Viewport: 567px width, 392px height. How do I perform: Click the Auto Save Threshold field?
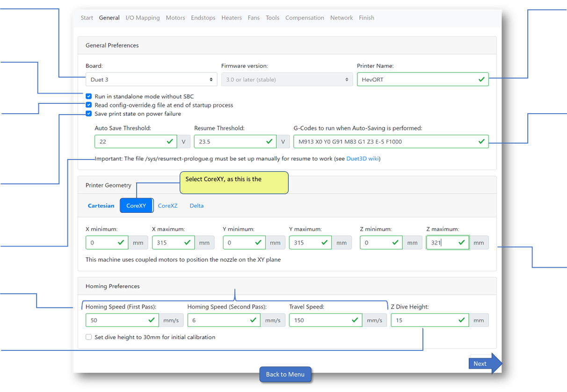click(x=136, y=142)
